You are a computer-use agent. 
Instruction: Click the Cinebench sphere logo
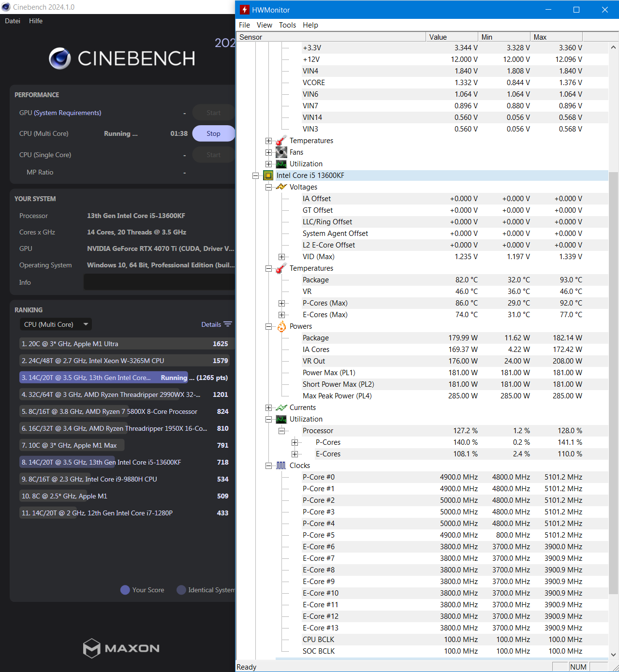coord(60,58)
